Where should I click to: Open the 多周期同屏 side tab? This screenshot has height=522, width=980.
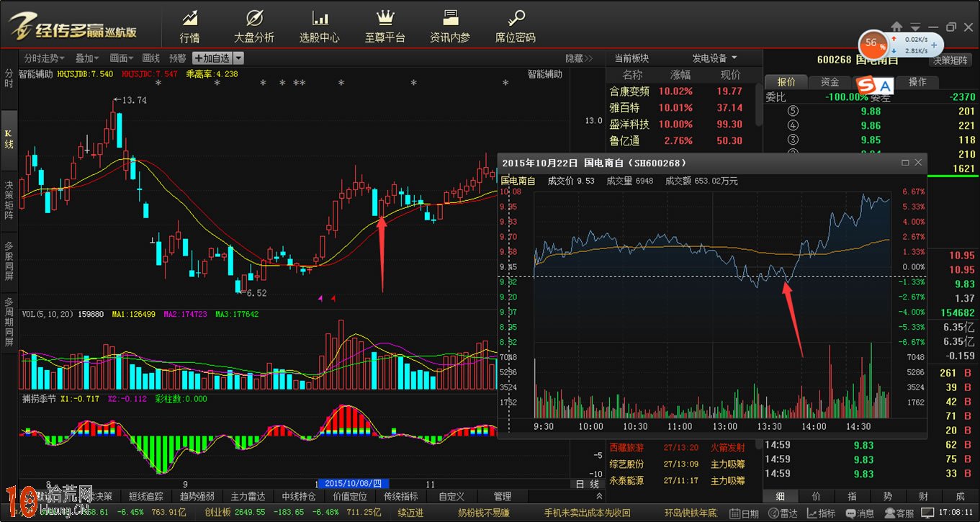9,322
